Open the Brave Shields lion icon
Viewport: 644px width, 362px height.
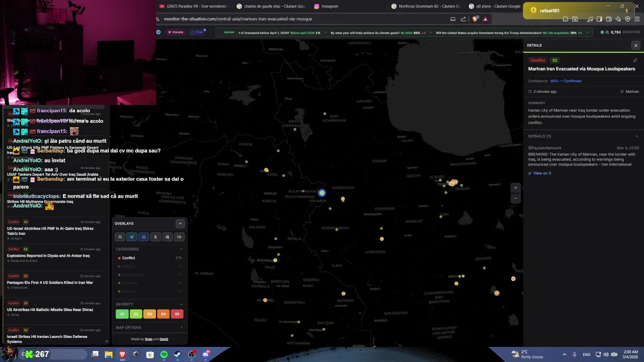(x=475, y=19)
